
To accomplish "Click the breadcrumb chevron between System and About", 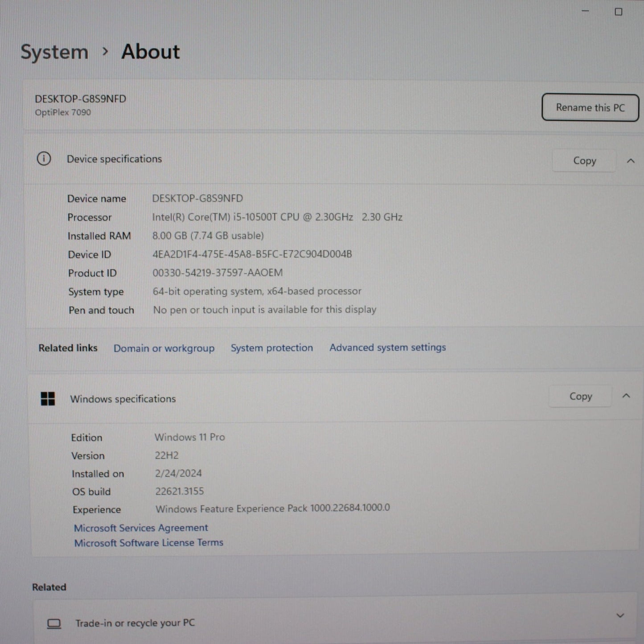I will (105, 52).
